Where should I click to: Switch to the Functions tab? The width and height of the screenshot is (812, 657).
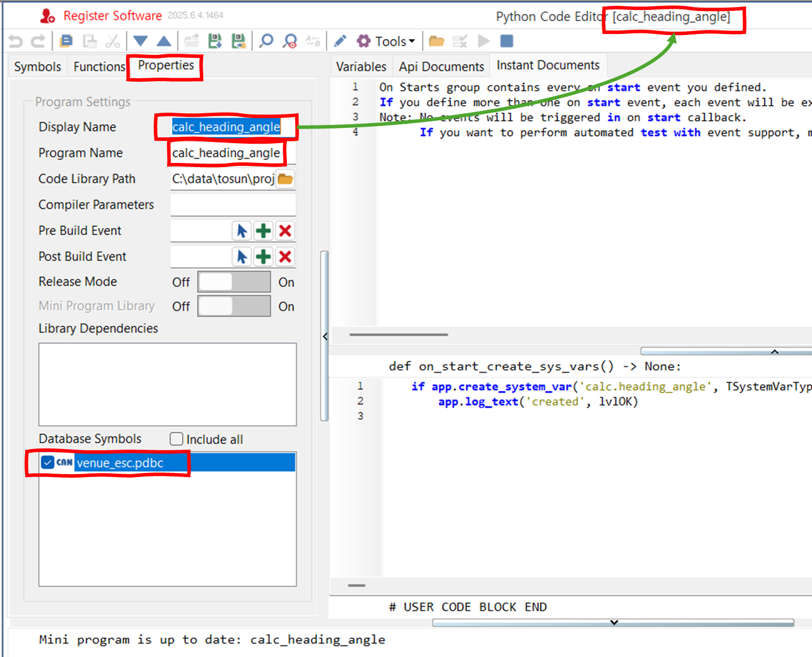99,67
